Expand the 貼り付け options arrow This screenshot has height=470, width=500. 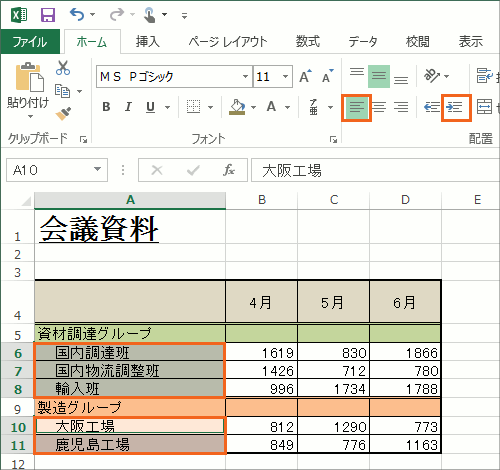point(30,116)
